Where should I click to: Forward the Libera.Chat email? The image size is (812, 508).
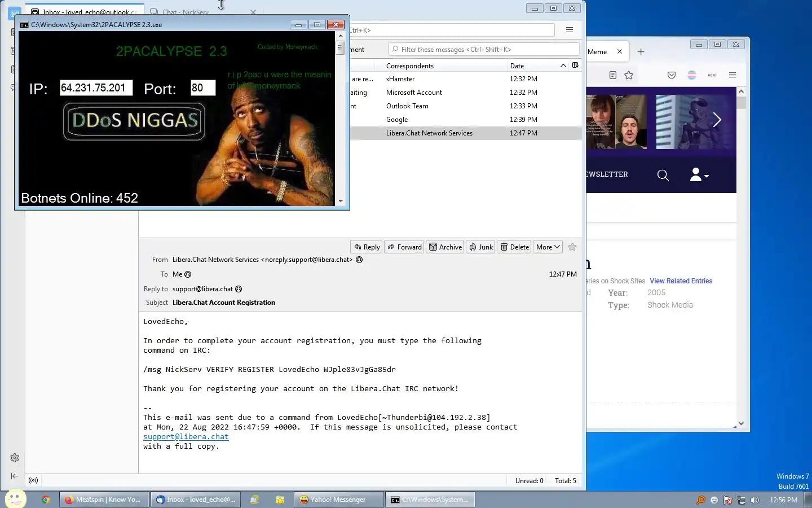coord(404,247)
